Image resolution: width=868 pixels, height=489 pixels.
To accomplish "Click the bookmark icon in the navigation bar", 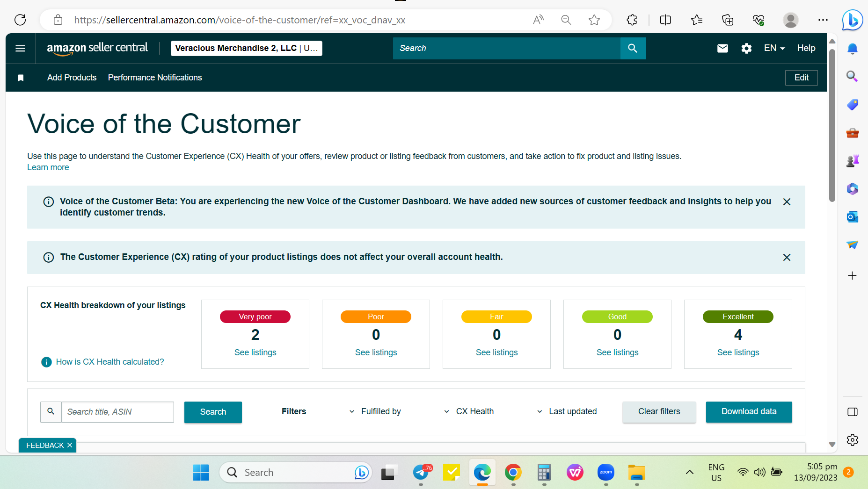I will (21, 78).
